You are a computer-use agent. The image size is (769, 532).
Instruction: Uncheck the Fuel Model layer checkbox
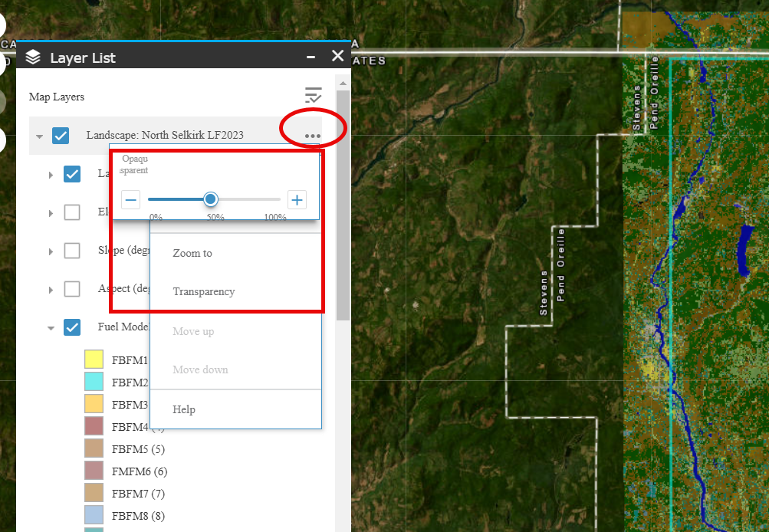coord(72,327)
